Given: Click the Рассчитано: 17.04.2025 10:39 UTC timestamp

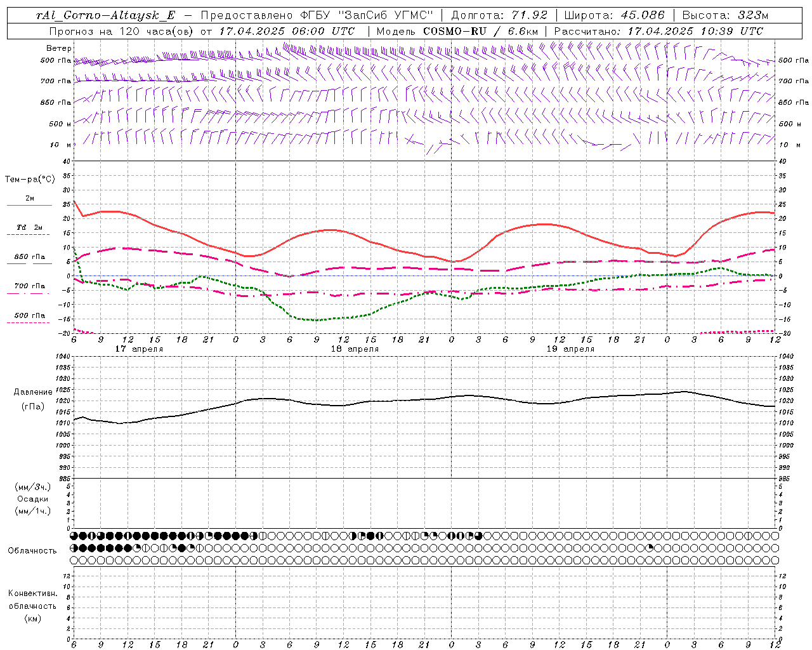Looking at the screenshot, I should [x=658, y=31].
